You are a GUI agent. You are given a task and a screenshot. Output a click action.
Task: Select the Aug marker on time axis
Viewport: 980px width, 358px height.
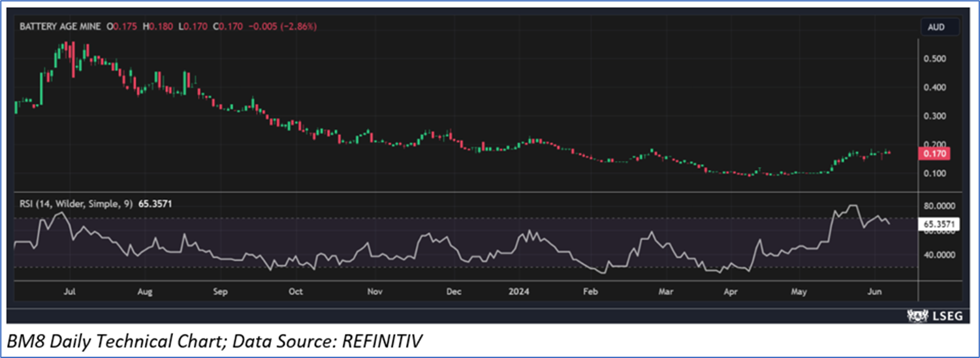145,291
